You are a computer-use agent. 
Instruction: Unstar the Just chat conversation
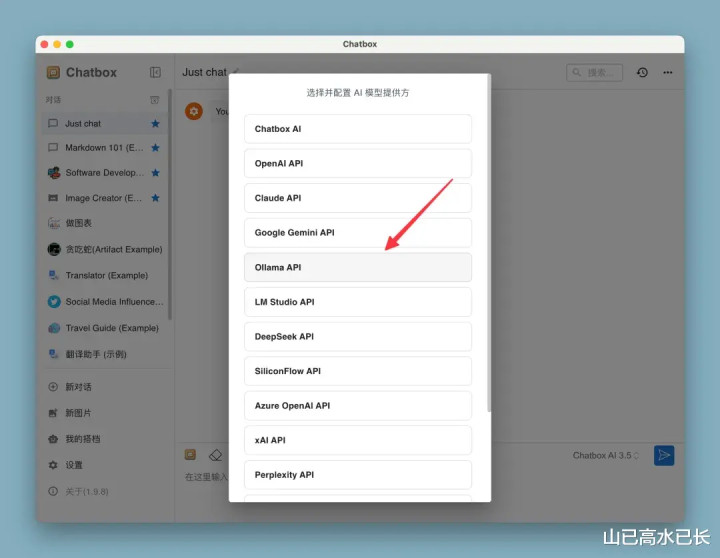pos(155,124)
